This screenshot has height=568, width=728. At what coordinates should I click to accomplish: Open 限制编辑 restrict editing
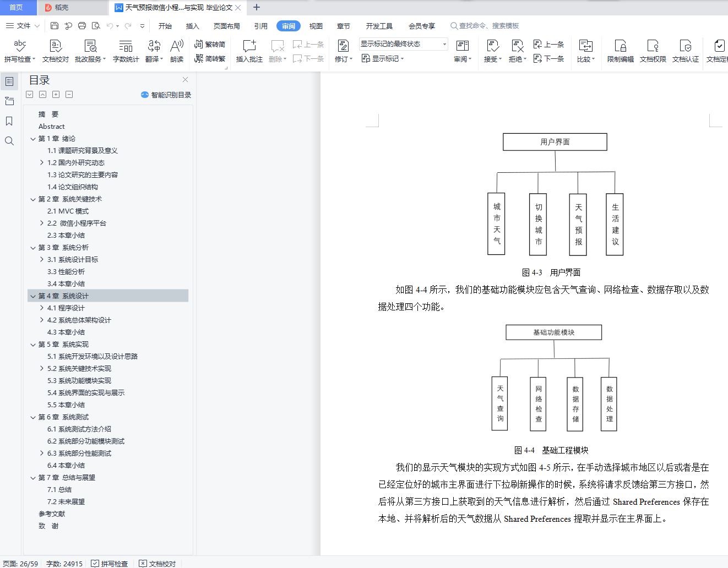621,51
